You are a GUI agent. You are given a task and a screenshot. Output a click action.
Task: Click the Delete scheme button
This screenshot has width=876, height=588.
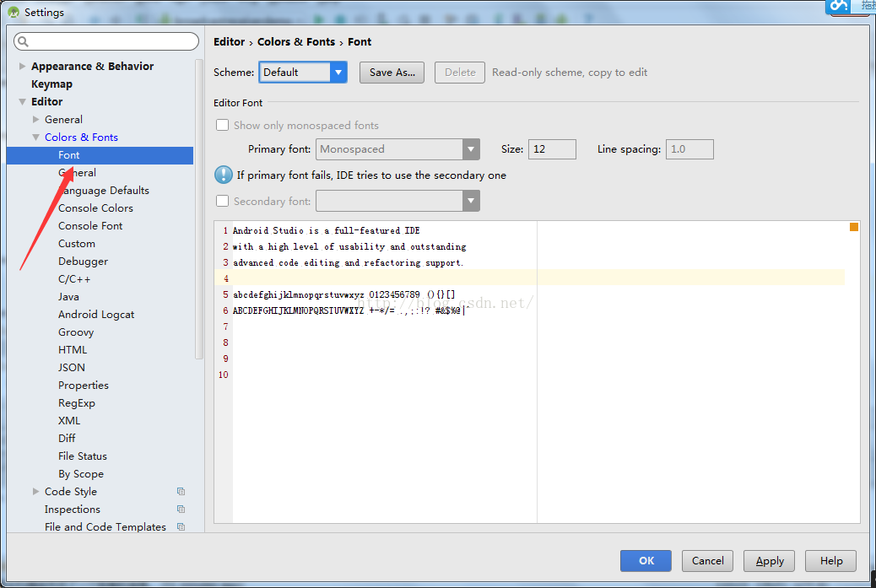[460, 73]
